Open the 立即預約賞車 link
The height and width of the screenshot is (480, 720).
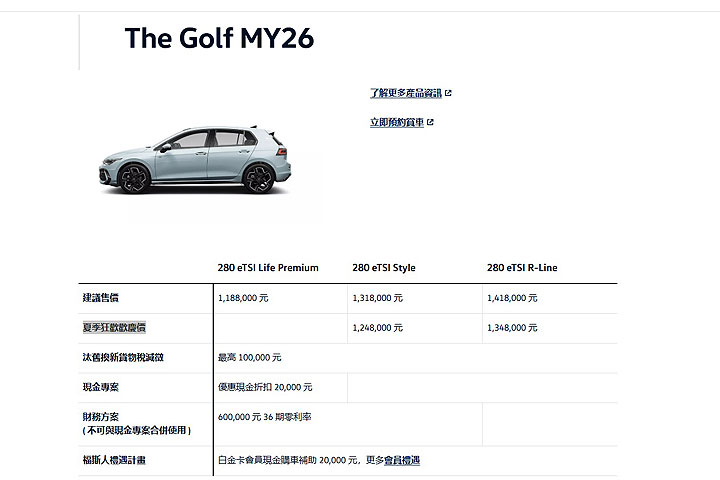click(397, 122)
